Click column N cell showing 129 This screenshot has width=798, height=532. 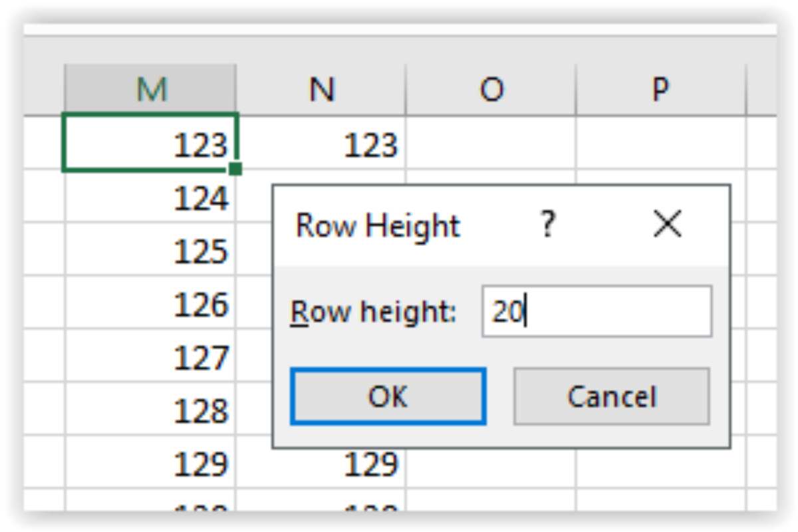[321, 464]
